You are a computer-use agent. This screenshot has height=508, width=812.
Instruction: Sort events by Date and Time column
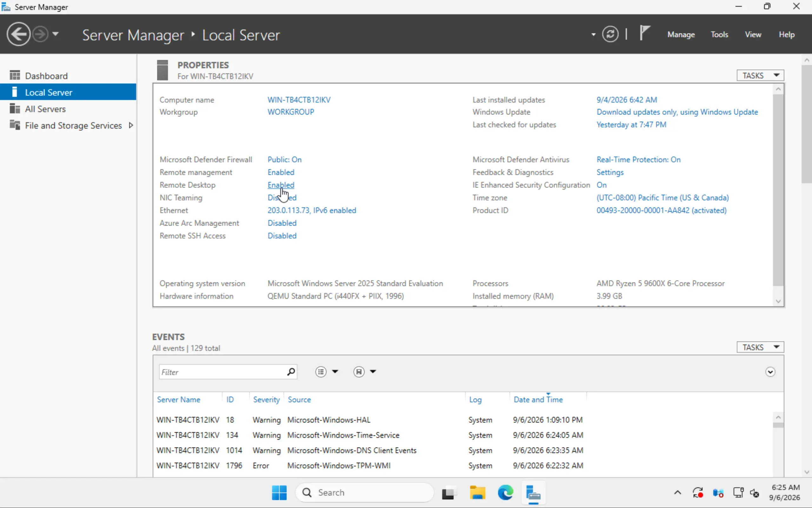click(538, 399)
